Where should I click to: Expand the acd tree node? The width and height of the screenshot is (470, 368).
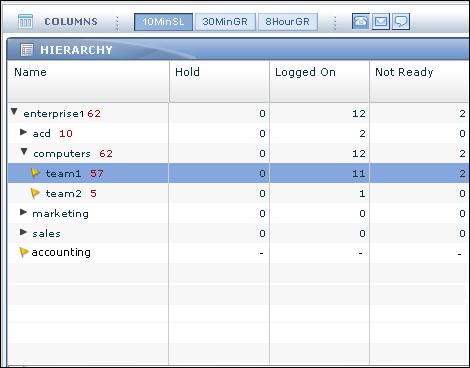(x=23, y=132)
